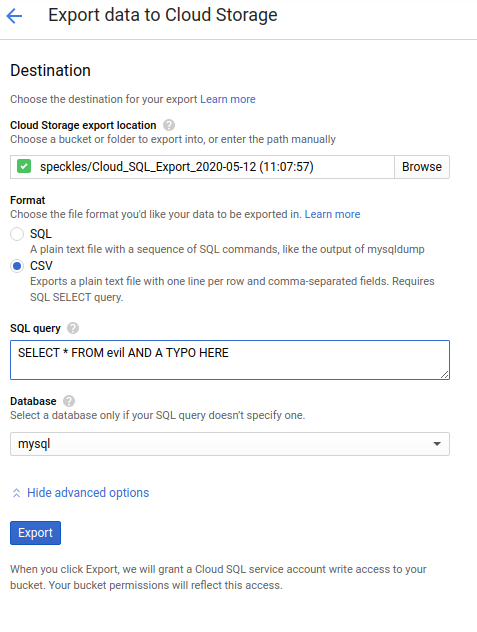This screenshot has width=477, height=632.
Task: Click green validation checkmark in export path
Action: click(x=24, y=166)
